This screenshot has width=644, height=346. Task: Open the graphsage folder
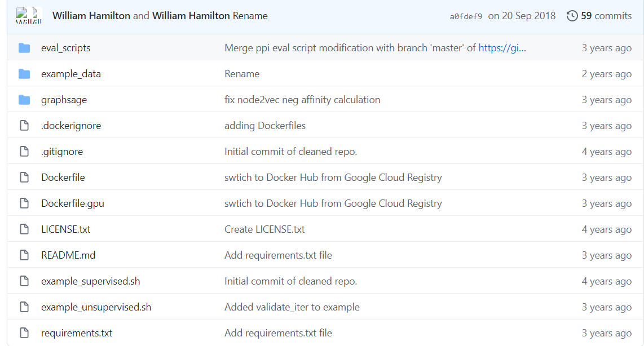(64, 100)
